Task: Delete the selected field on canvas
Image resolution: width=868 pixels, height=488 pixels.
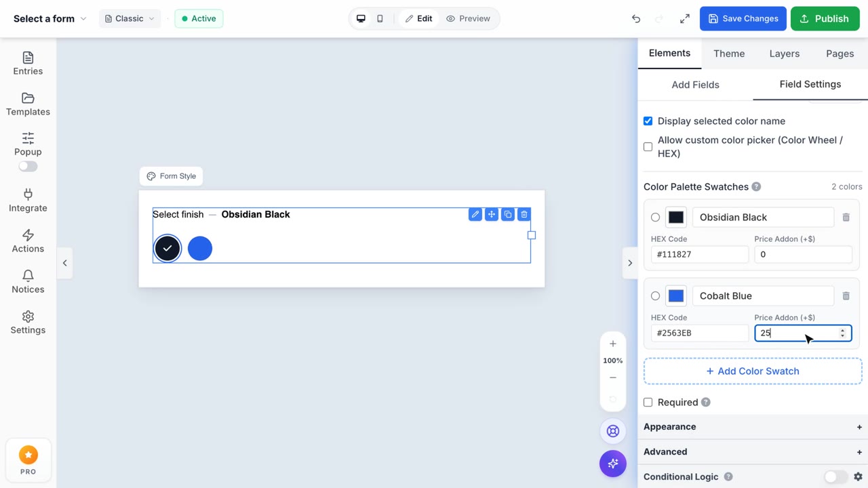Action: [524, 214]
